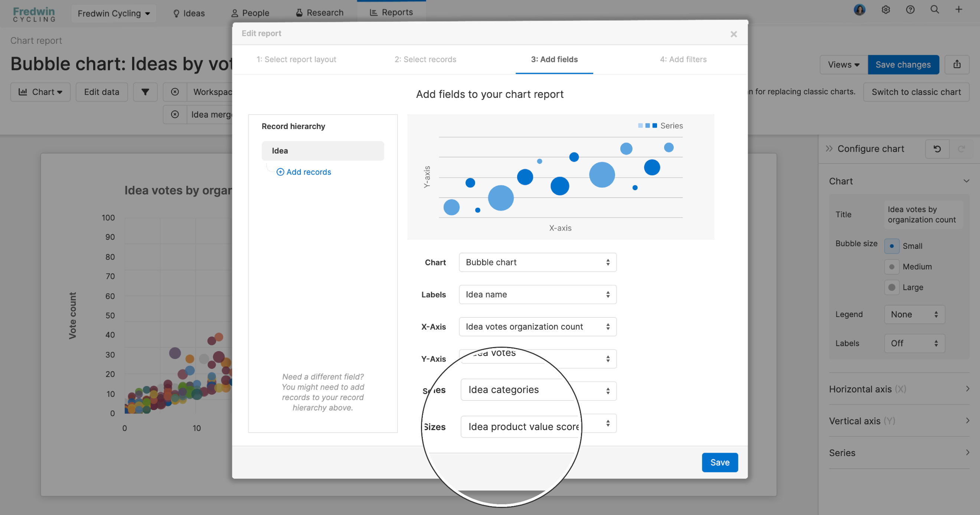Open the filter funnel icon
This screenshot has height=515, width=980.
tap(145, 92)
